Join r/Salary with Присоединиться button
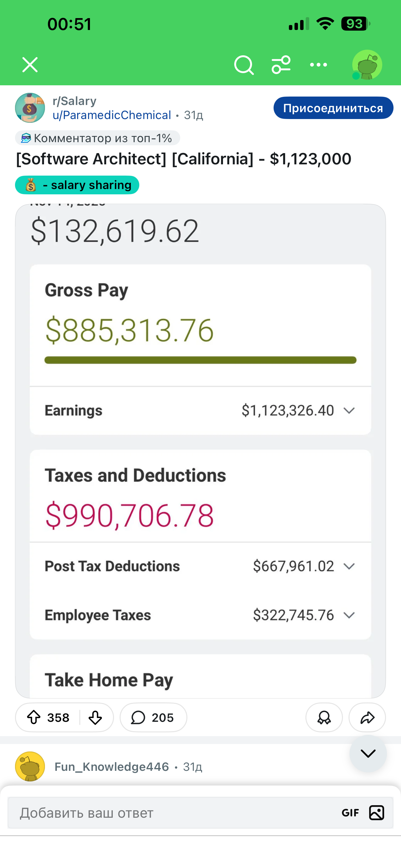Screen dimensions: 401x868 pyautogui.click(x=333, y=108)
